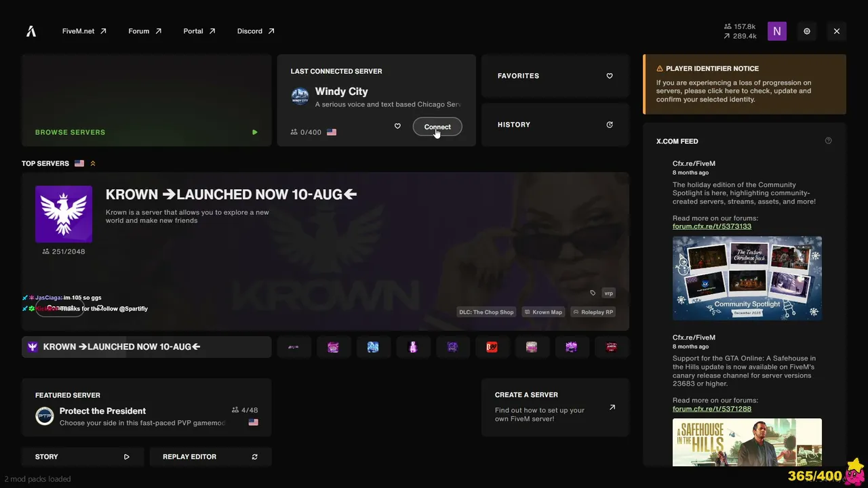This screenshot has height=488, width=868.
Task: Click the 0/400 player count
Action: 306,132
